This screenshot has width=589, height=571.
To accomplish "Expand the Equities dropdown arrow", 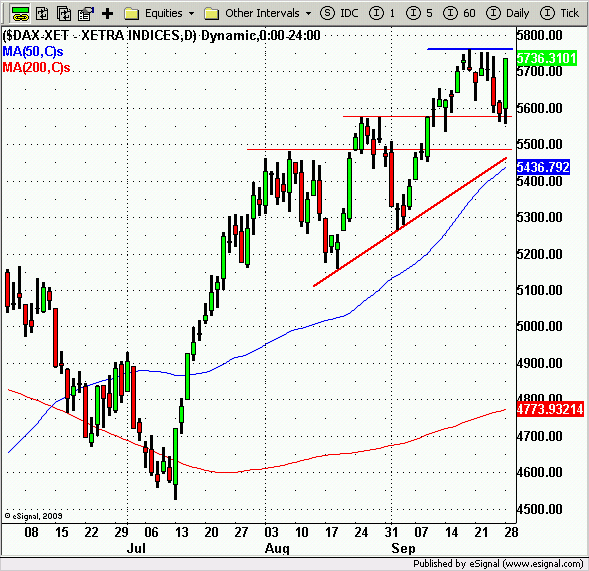I will tap(192, 14).
